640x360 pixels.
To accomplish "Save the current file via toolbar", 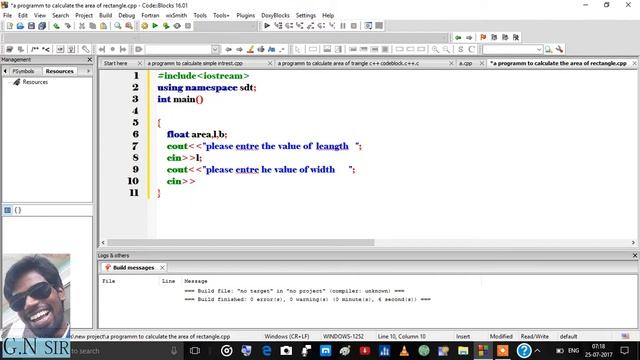I will click(31, 26).
